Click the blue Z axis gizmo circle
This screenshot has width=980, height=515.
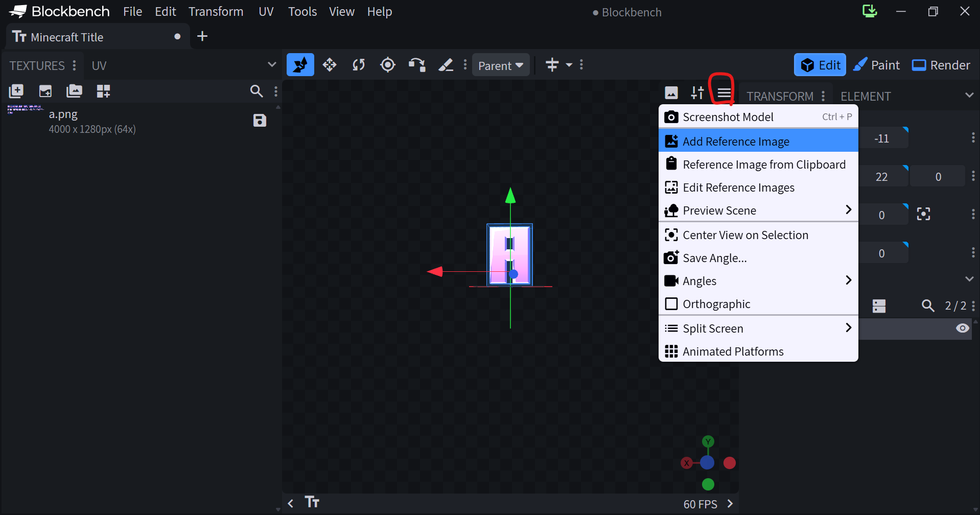click(707, 463)
